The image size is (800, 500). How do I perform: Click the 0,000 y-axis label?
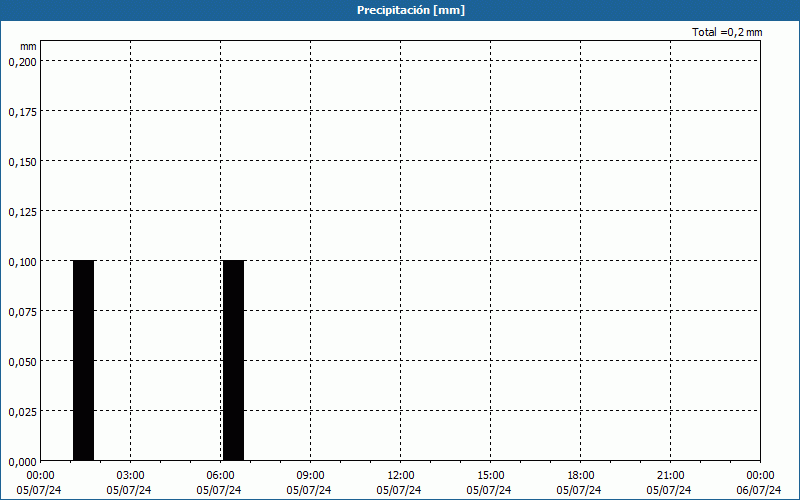pyautogui.click(x=22, y=461)
